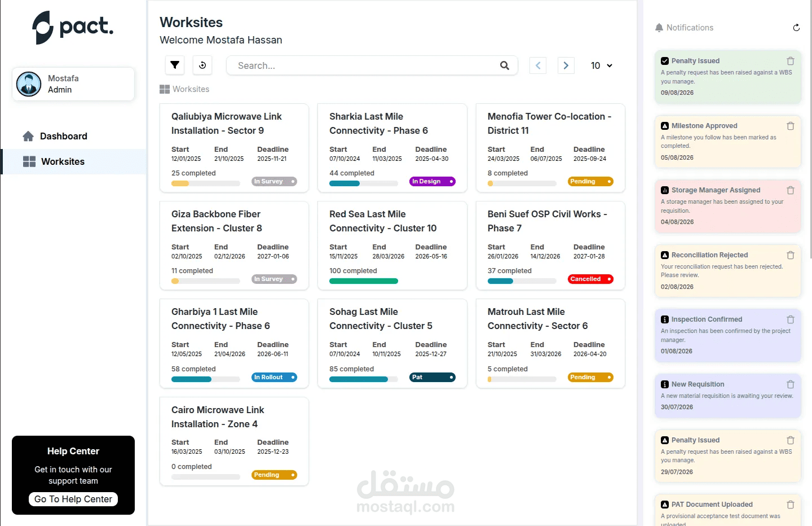
Task: Open the page size dropdown showing 10
Action: (x=601, y=65)
